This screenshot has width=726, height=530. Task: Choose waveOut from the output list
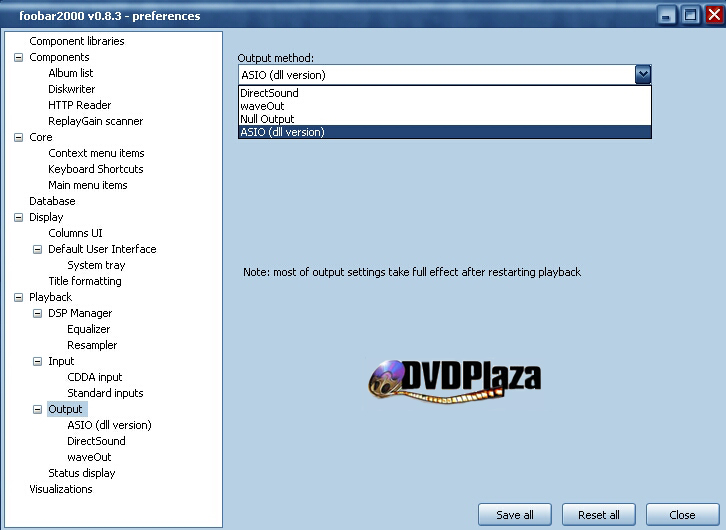[x=262, y=106]
